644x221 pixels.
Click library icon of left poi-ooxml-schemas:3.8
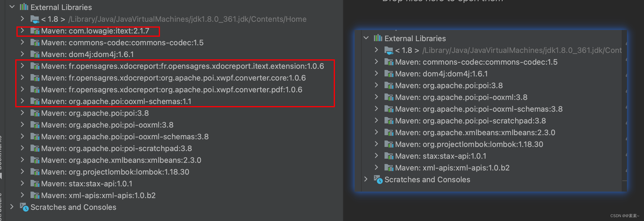(x=35, y=136)
